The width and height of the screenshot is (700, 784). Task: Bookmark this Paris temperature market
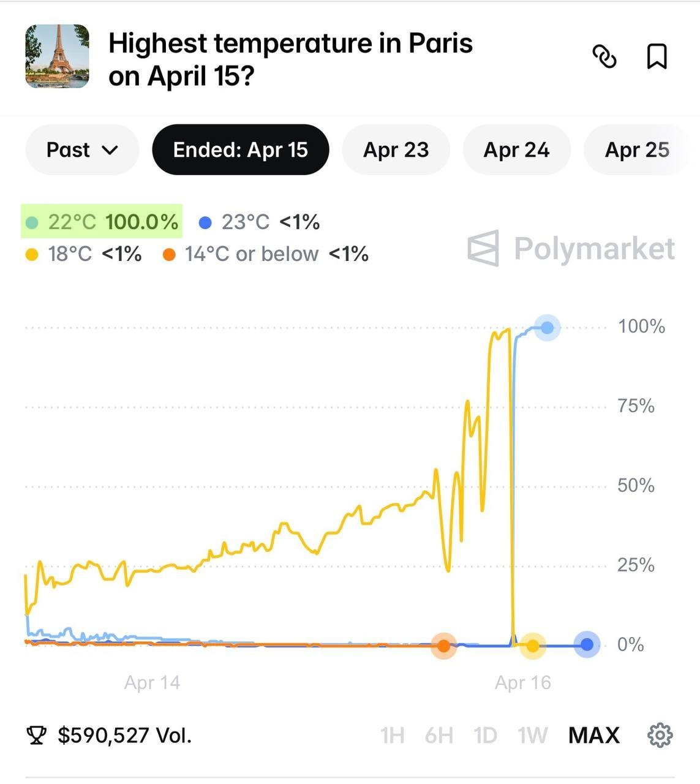pos(657,56)
